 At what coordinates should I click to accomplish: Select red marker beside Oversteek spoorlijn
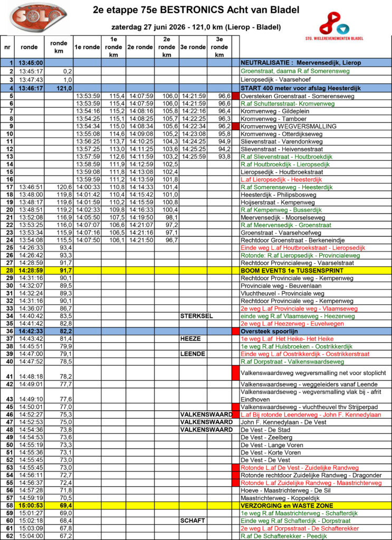tap(236, 331)
